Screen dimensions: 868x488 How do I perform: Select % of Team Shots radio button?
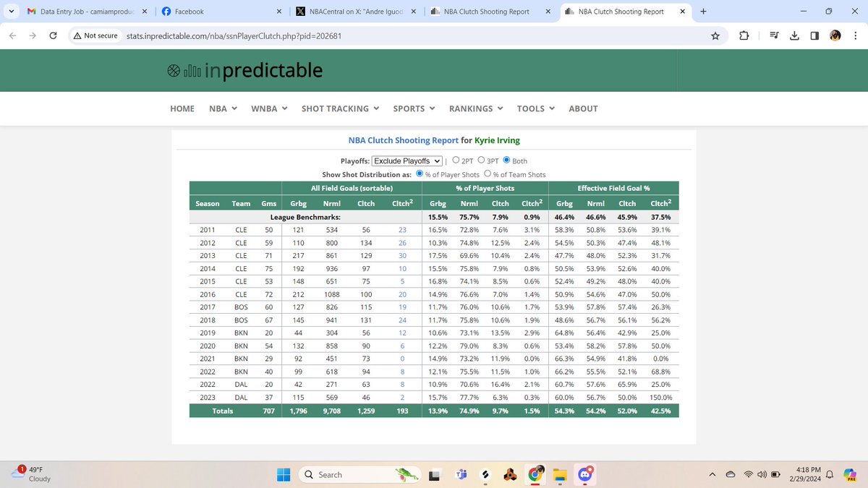[x=488, y=174]
